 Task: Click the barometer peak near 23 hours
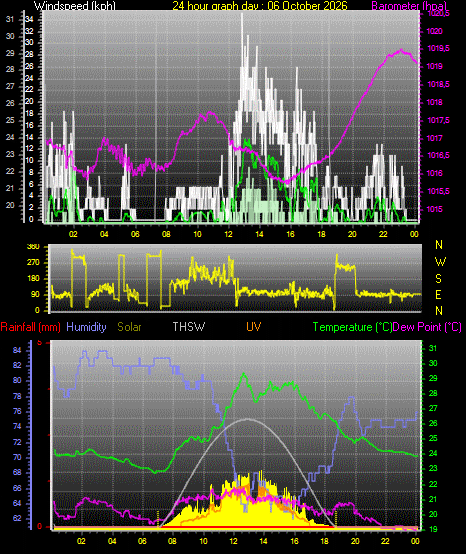[401, 51]
